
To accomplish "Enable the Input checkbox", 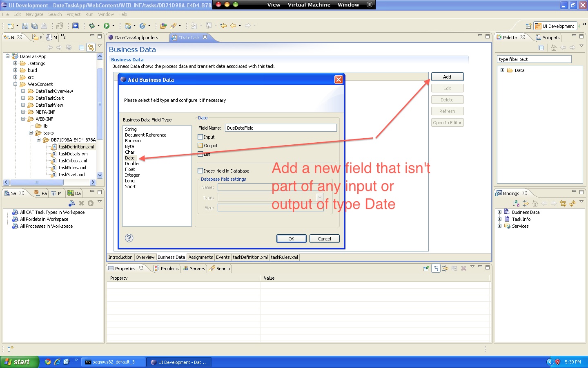I will coord(200,137).
